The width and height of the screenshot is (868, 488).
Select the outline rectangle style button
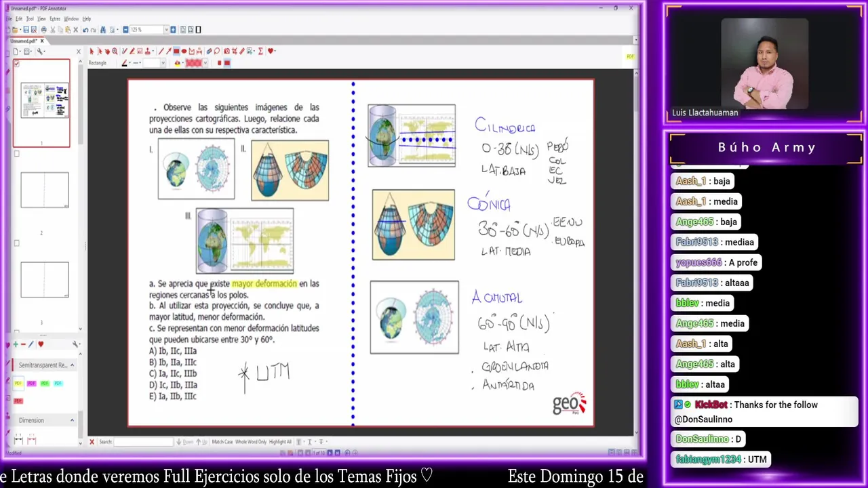click(227, 63)
